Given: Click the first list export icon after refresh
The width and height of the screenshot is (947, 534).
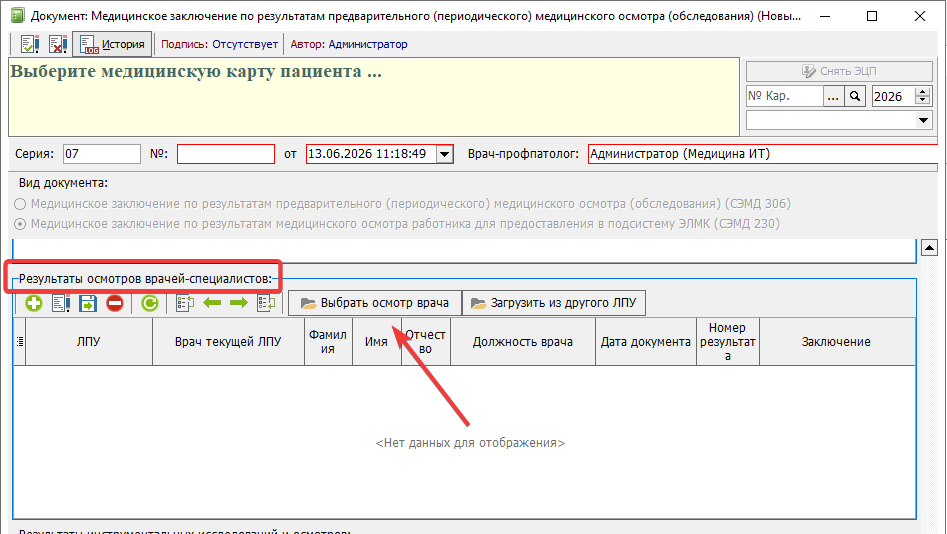Looking at the screenshot, I should (x=185, y=303).
